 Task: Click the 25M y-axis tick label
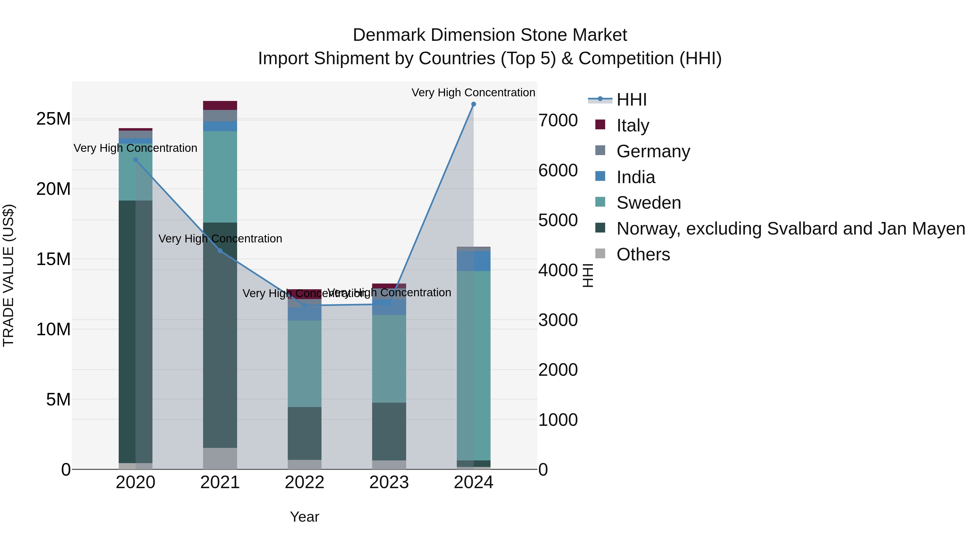(53, 119)
